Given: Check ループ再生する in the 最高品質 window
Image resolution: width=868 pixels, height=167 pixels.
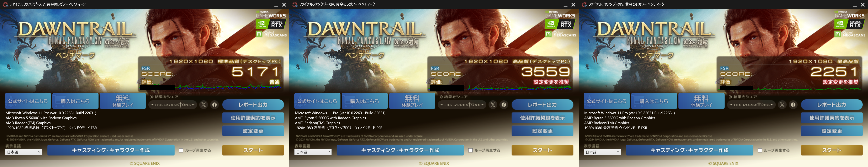Looking at the screenshot, I should [760, 151].
